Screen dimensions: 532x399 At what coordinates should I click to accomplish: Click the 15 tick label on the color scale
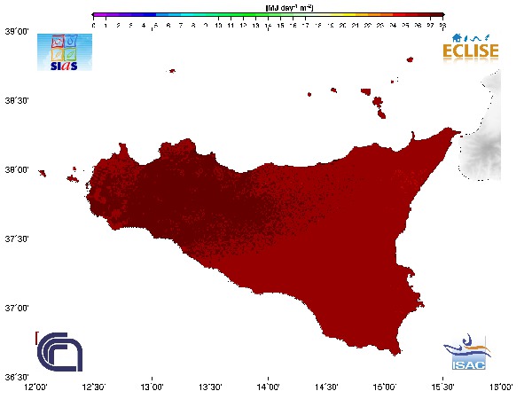click(280, 26)
